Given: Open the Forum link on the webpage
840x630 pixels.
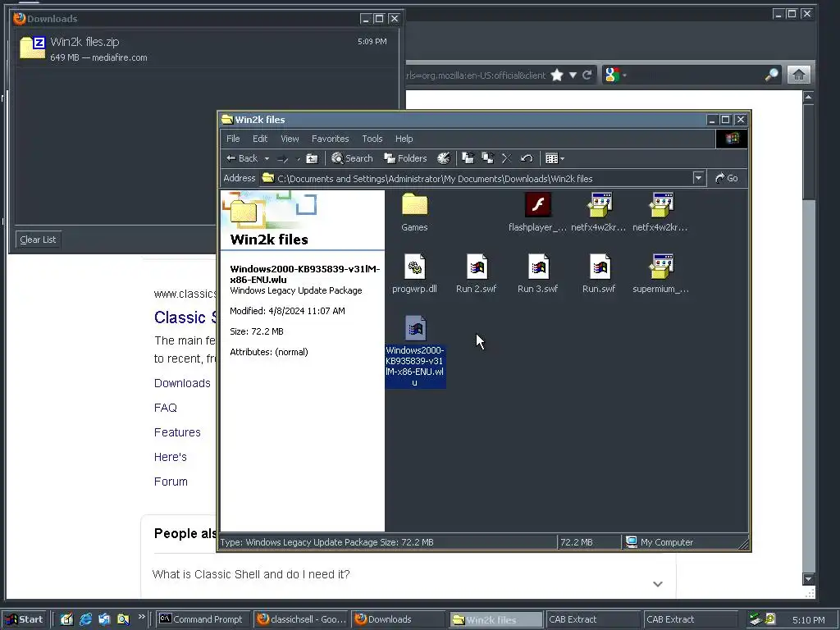Looking at the screenshot, I should [x=171, y=482].
